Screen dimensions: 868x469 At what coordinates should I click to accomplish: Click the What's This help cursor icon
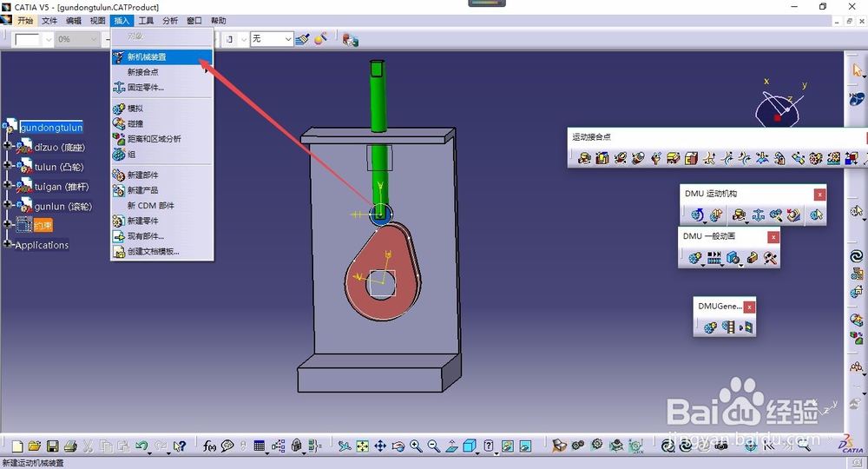180,446
